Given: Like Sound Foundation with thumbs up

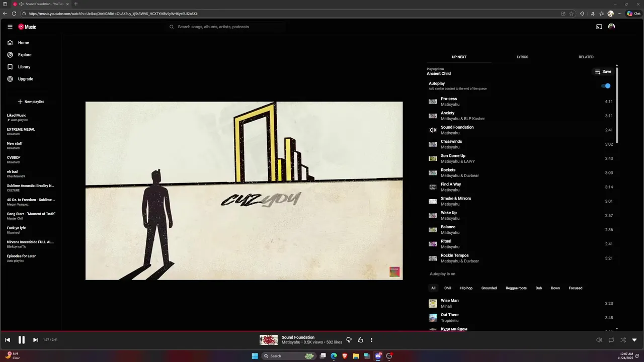Looking at the screenshot, I should (360, 340).
